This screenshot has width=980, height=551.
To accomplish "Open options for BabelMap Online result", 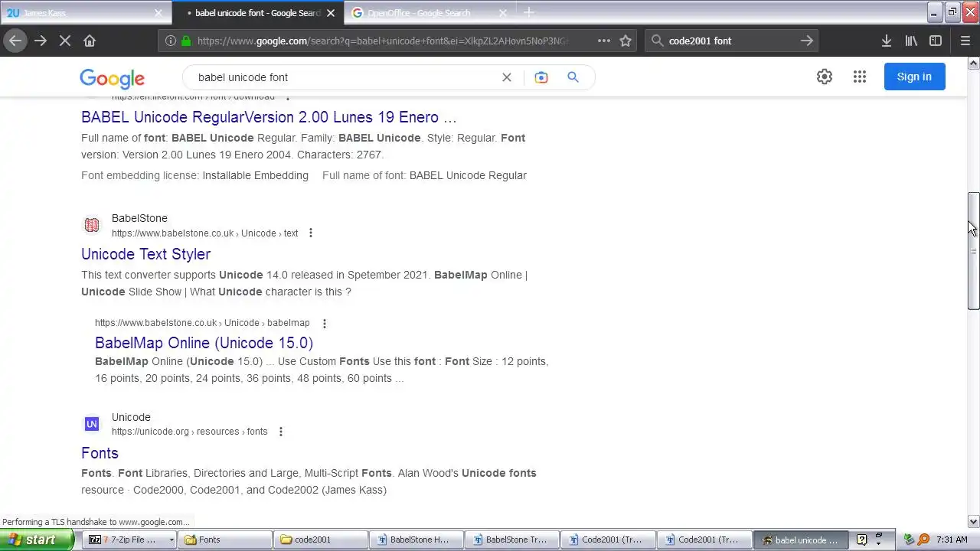I will [x=324, y=324].
